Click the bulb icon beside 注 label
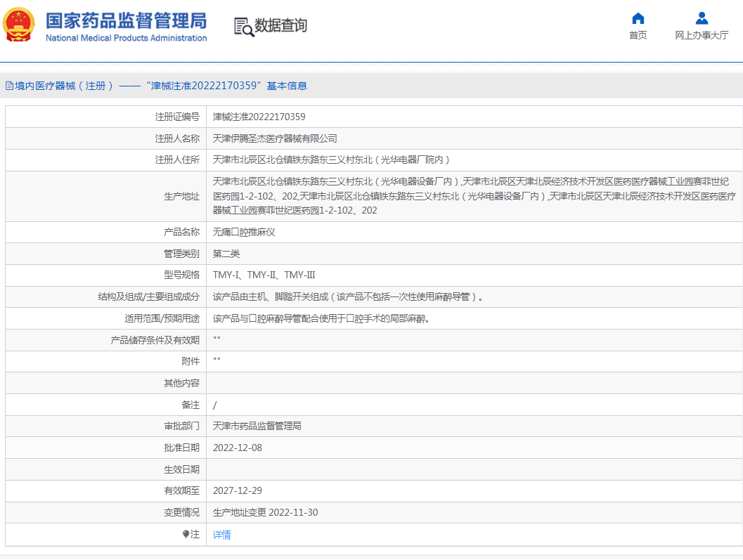This screenshot has height=560, width=743. pyautogui.click(x=186, y=535)
